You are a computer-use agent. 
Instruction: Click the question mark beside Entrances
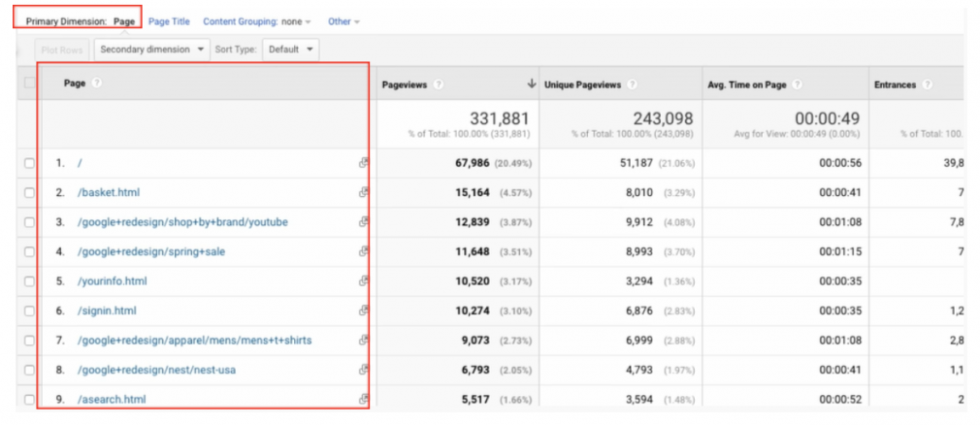[x=928, y=84]
